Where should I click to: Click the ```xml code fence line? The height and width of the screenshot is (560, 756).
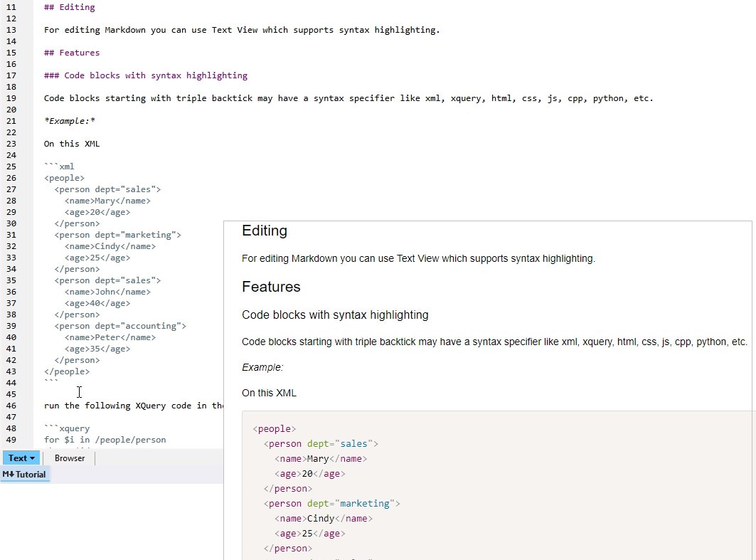click(59, 167)
